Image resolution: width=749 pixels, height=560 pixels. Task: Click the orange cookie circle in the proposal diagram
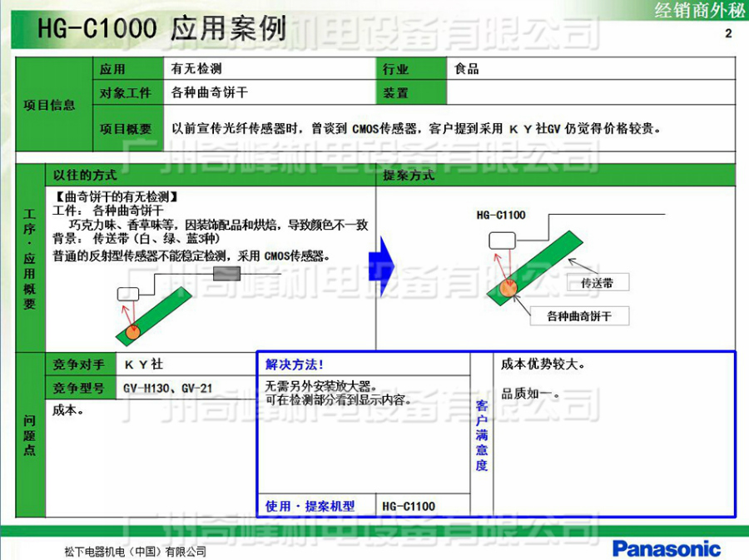[x=508, y=287]
